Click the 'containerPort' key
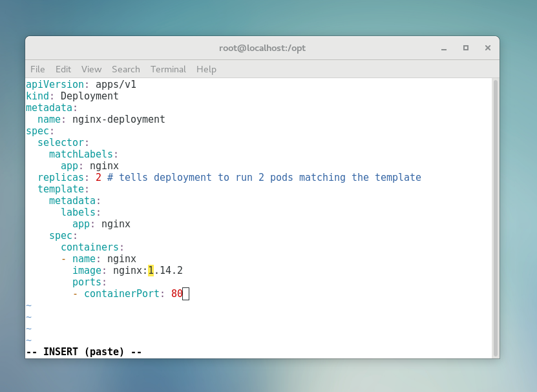Image resolution: width=537 pixels, height=392 pixels. click(121, 294)
